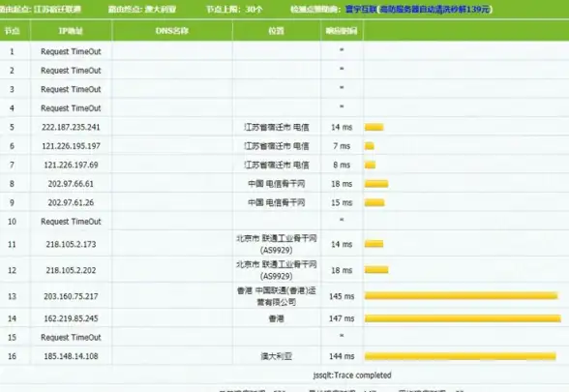Viewport: 569px width, 392px height.
Task: Click Request TimeOut in node 4 row
Action: click(71, 108)
